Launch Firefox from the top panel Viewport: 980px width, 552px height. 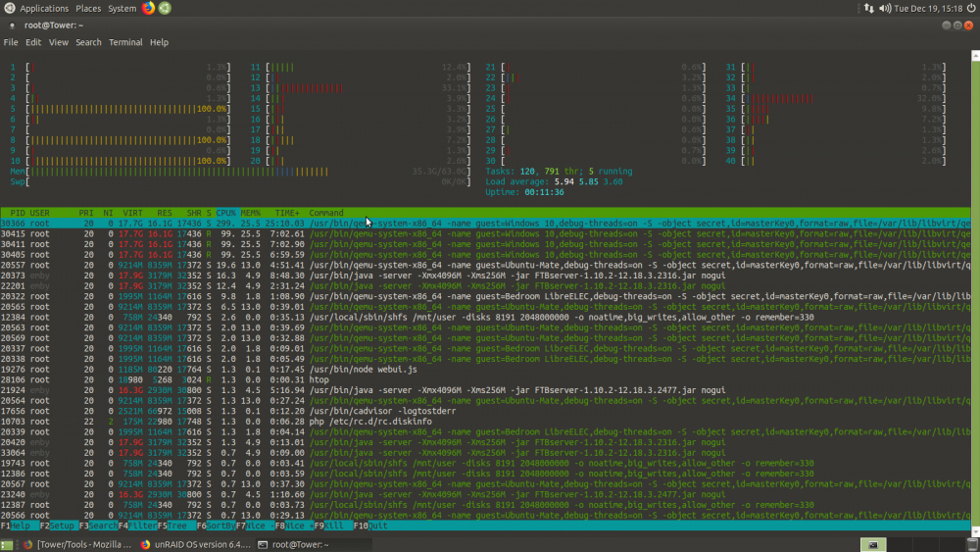pos(148,8)
